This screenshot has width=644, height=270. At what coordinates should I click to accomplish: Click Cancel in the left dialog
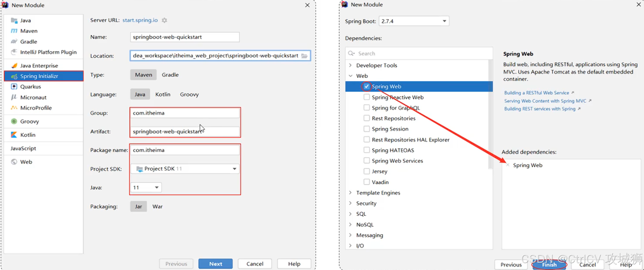(255, 264)
